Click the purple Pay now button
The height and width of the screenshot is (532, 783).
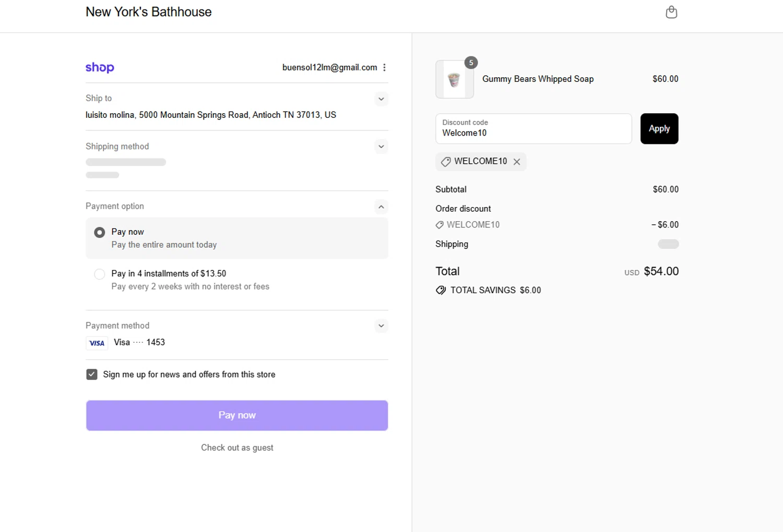[237, 415]
